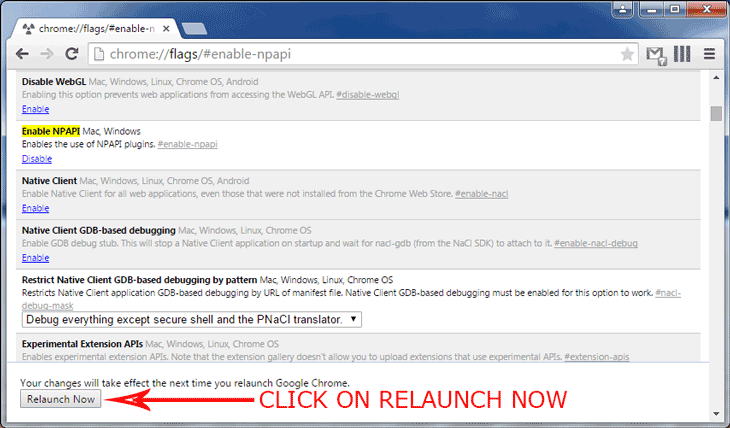Viewport: 730px width, 428px height.
Task: Enable the Native Client flag
Action: [x=35, y=208]
